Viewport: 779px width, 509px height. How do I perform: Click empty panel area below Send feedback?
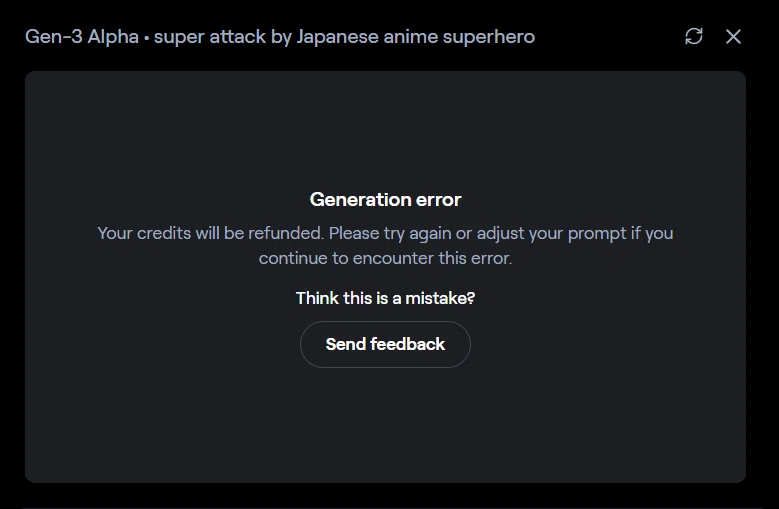[385, 425]
